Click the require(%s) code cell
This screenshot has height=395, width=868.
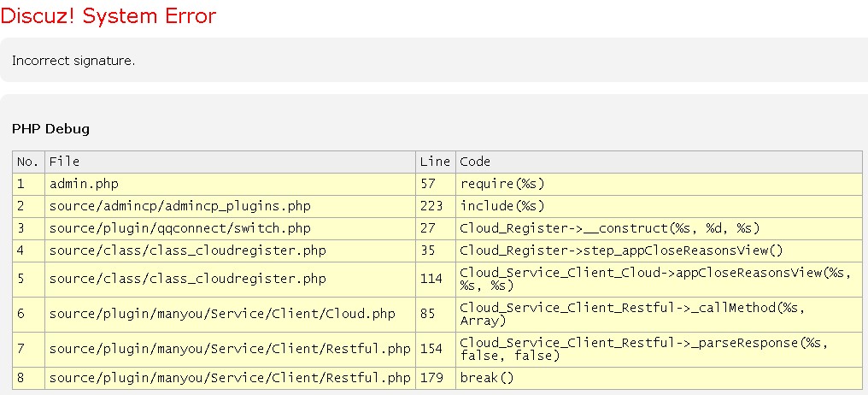[502, 184]
